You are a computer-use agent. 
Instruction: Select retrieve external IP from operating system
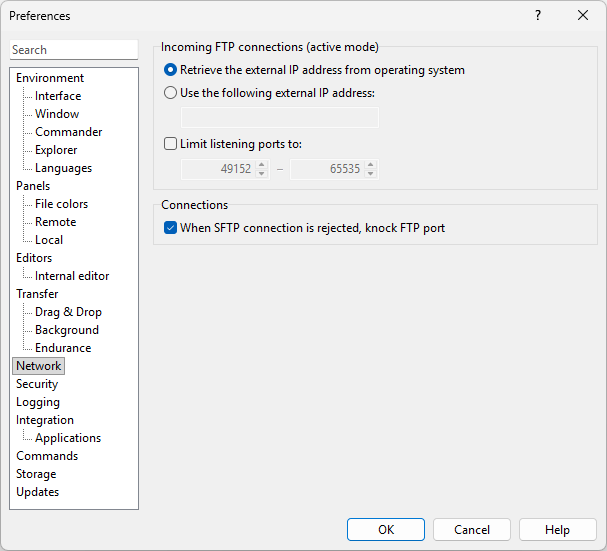170,70
